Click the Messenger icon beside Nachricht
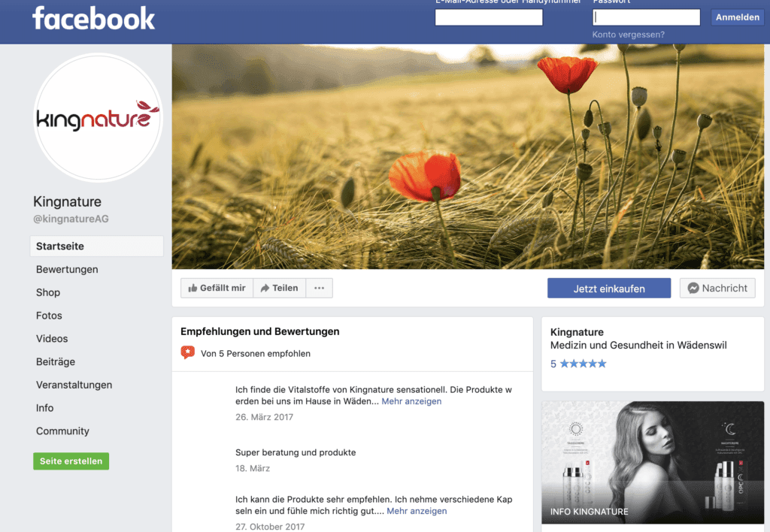Viewport: 770px width, 532px height. pos(693,288)
